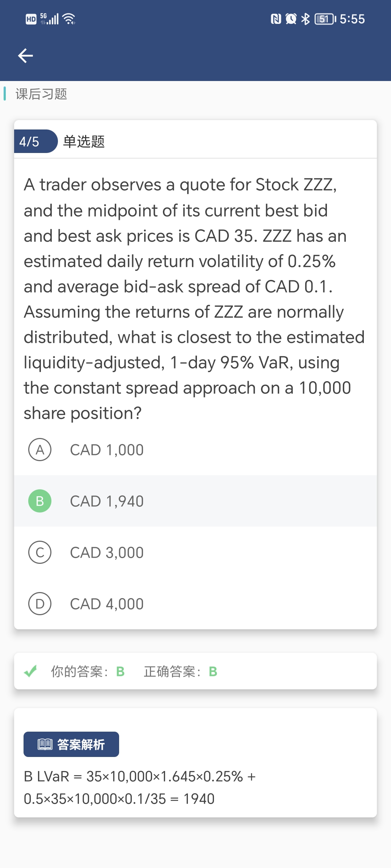Select option B green radio circle

[40, 501]
